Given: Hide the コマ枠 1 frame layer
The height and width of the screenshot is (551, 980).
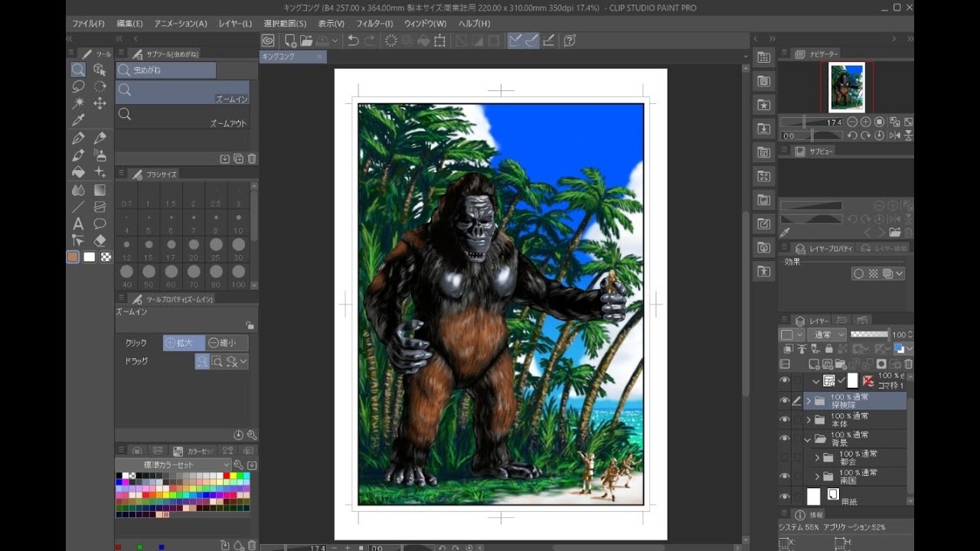Looking at the screenshot, I should point(784,380).
